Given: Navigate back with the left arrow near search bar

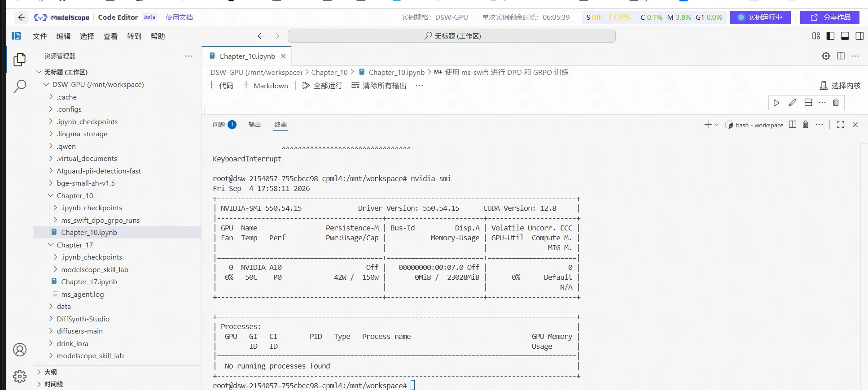Looking at the screenshot, I should 261,36.
